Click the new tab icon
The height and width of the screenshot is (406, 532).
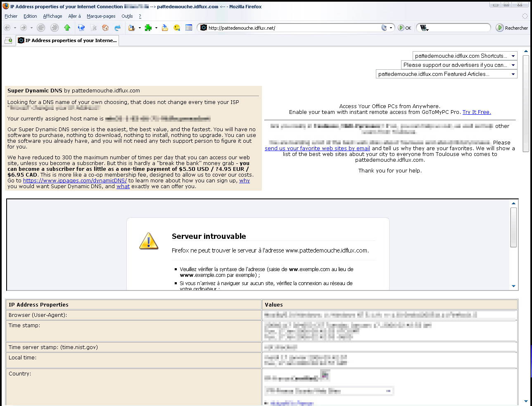[x=8, y=40]
